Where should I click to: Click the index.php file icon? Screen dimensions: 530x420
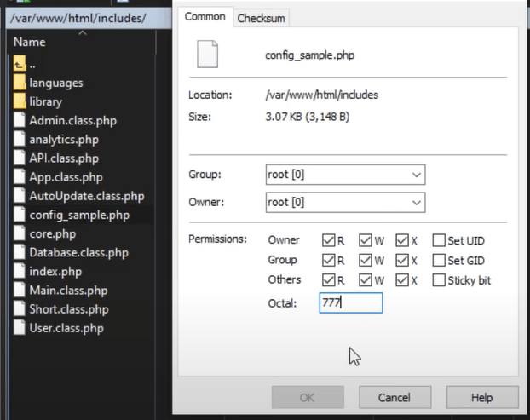[20, 272]
